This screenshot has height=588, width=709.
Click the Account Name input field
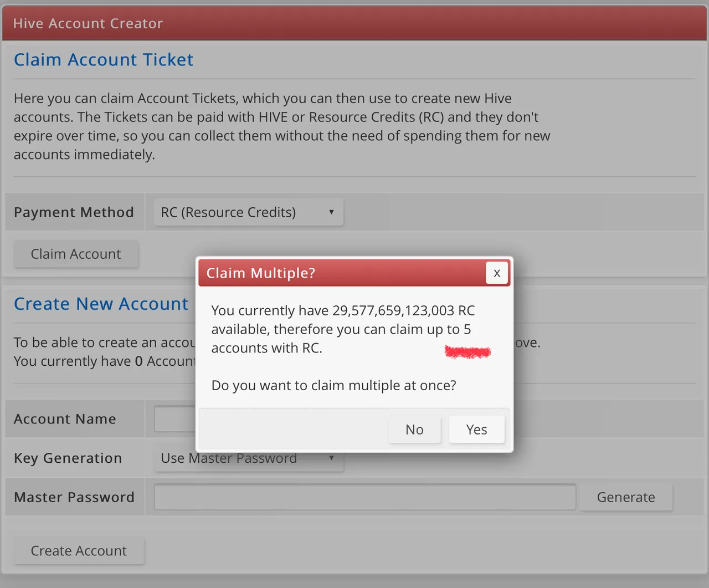pos(174,419)
